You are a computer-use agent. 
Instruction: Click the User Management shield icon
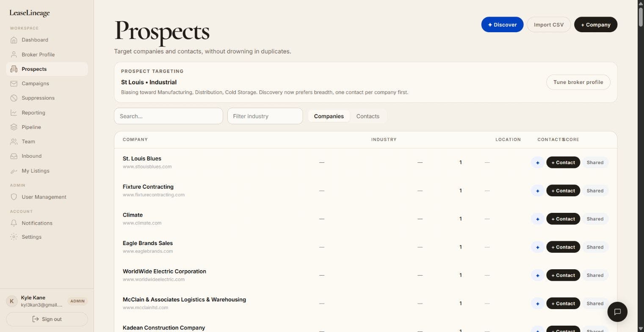click(14, 197)
